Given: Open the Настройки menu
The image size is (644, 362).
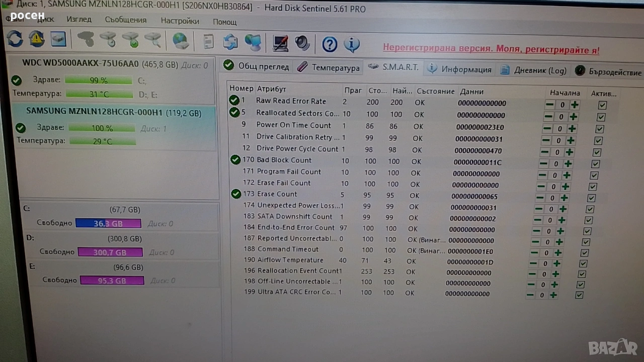Looking at the screenshot, I should [x=180, y=21].
